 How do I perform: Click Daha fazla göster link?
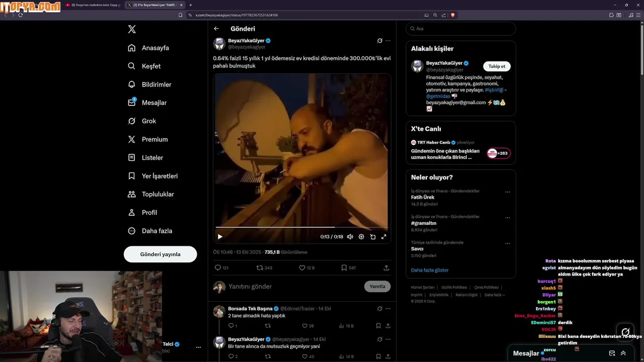[x=430, y=270]
